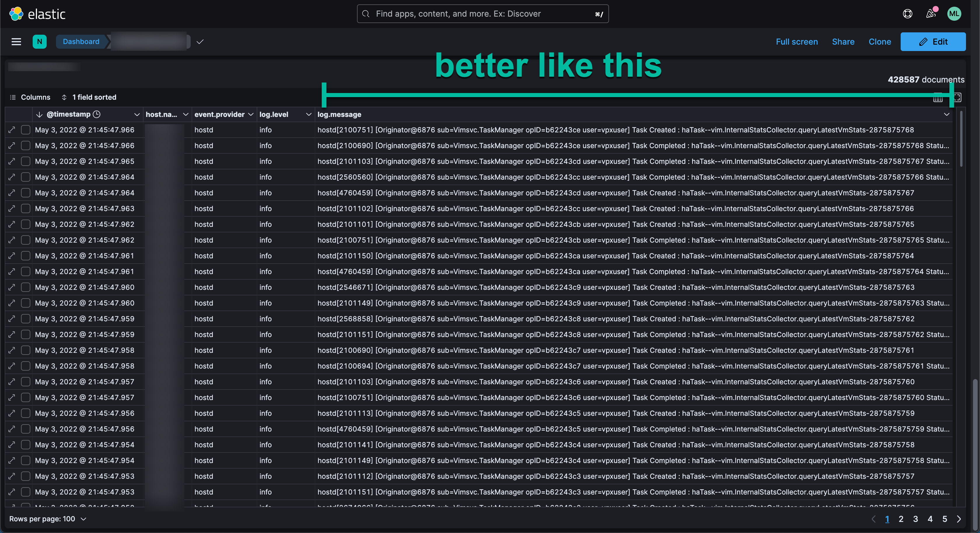Expand the first document with the diagonal-arrow icon

(x=11, y=130)
